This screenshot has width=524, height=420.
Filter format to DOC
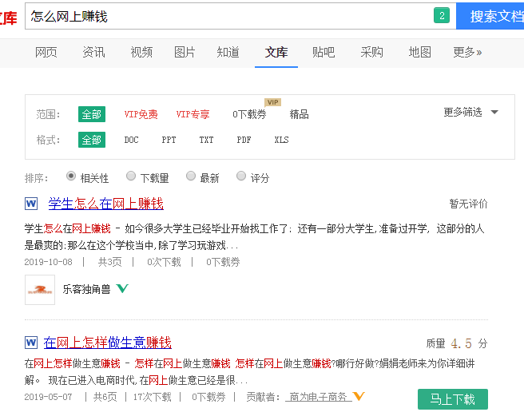click(131, 140)
